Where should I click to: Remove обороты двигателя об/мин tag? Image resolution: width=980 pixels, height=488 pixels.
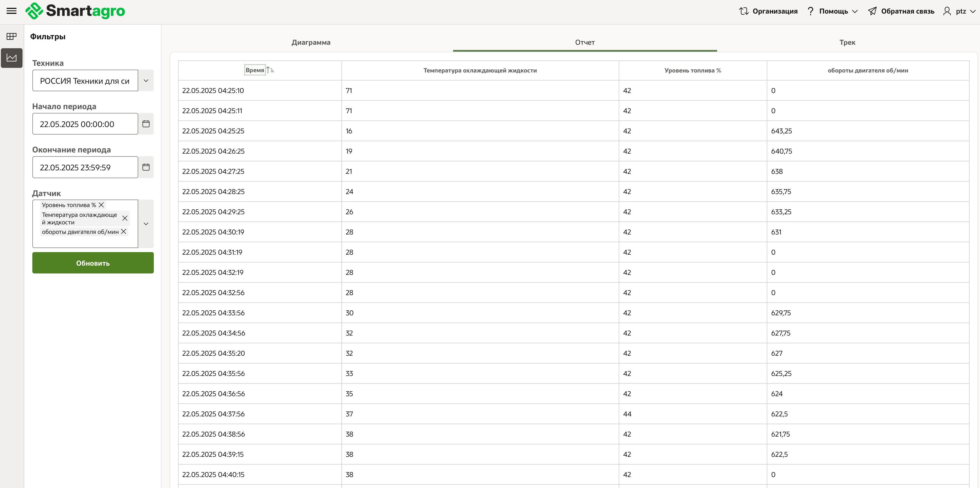click(124, 231)
